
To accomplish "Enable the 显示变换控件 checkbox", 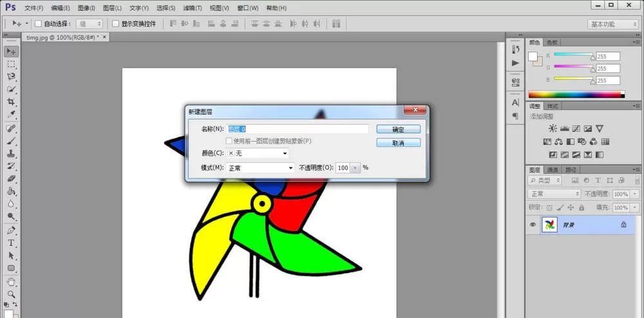I will pyautogui.click(x=115, y=24).
